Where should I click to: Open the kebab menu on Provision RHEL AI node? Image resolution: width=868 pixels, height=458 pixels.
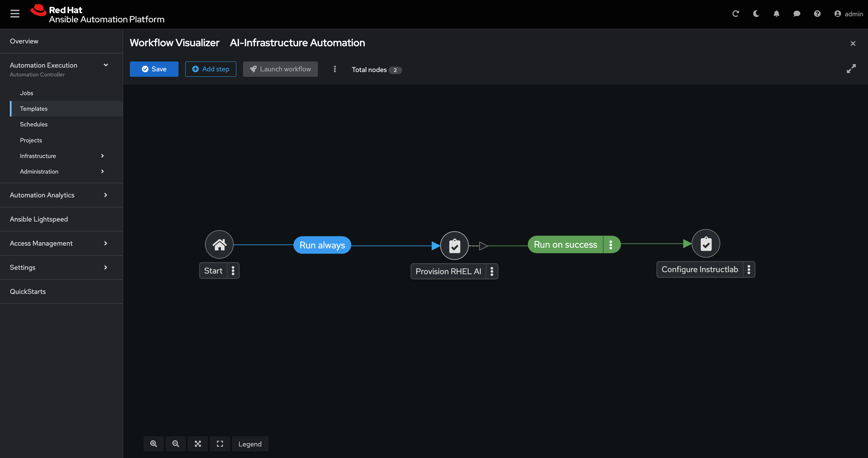coord(492,271)
